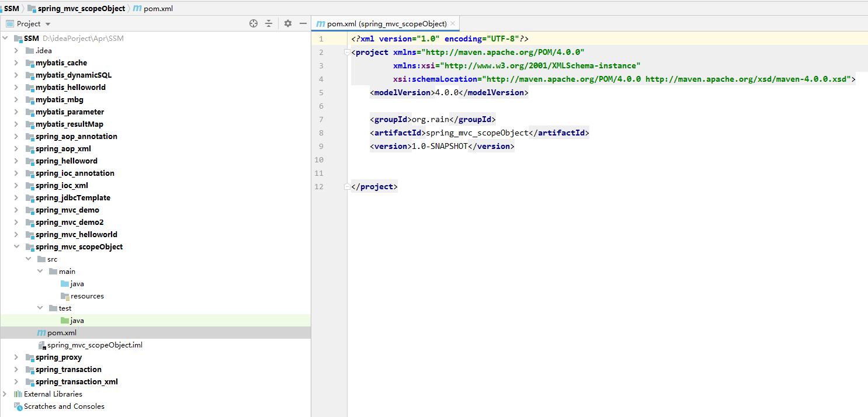Click the Scratches and Consoles icon
This screenshot has height=417, width=868.
(18, 406)
